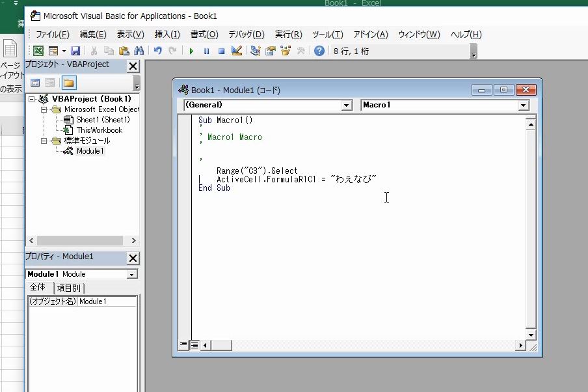Click code window vertical scrollbar up arrow
Screen dimensions: 588x392
click(531, 124)
